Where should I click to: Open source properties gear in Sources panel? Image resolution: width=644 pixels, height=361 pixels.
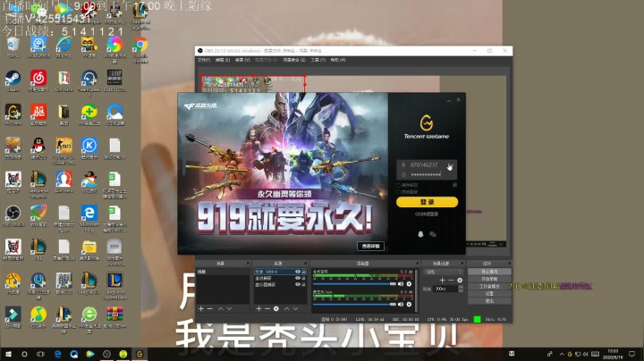coord(276,308)
